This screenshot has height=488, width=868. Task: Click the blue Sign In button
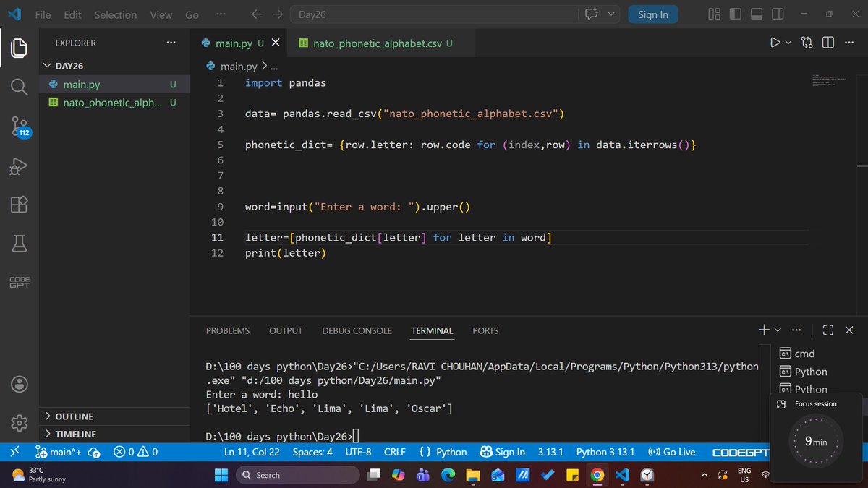pos(652,14)
